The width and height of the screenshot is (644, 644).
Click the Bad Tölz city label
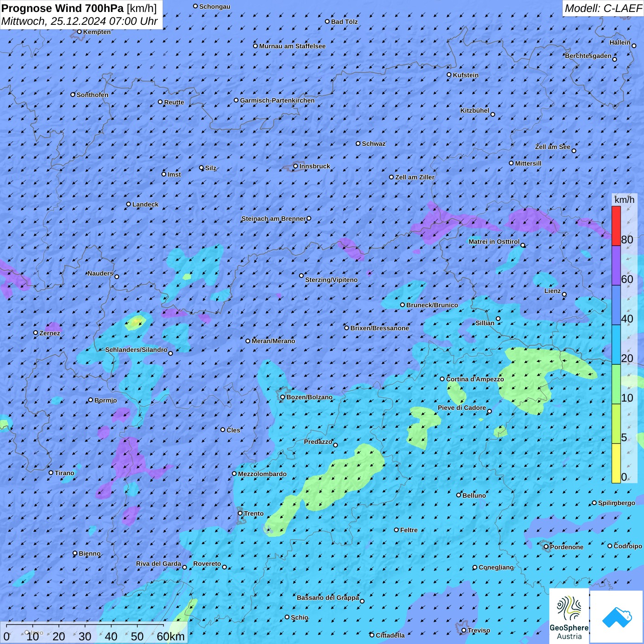pos(345,22)
